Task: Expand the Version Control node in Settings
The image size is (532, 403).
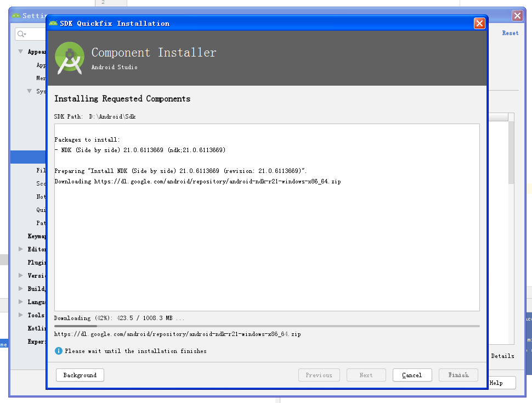Action: coord(21,275)
